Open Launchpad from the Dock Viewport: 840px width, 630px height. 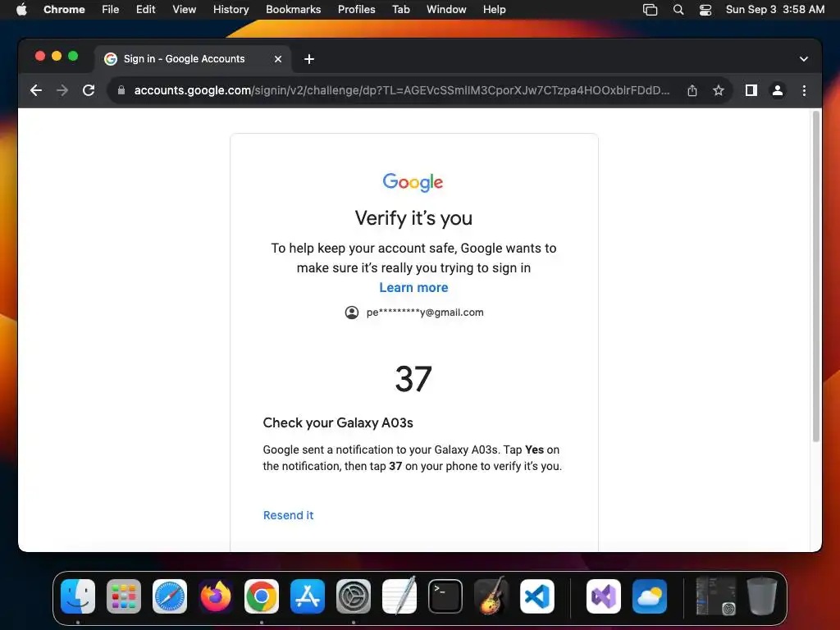pyautogui.click(x=124, y=596)
